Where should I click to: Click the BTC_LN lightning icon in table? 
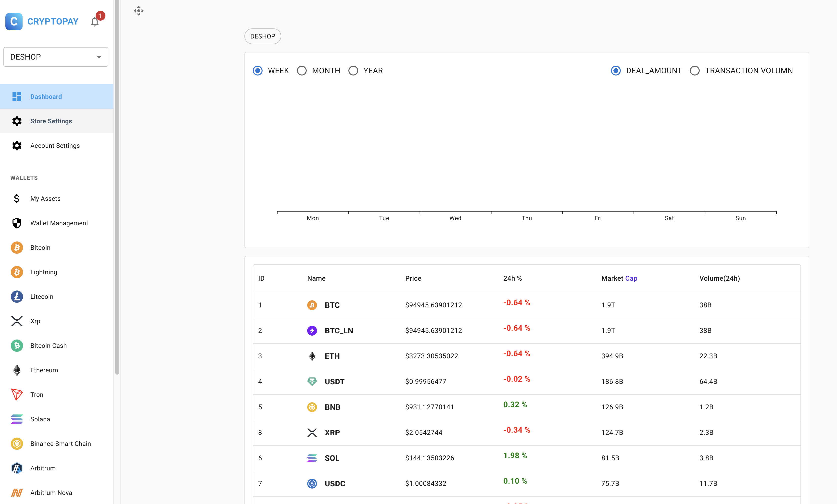[x=312, y=330]
